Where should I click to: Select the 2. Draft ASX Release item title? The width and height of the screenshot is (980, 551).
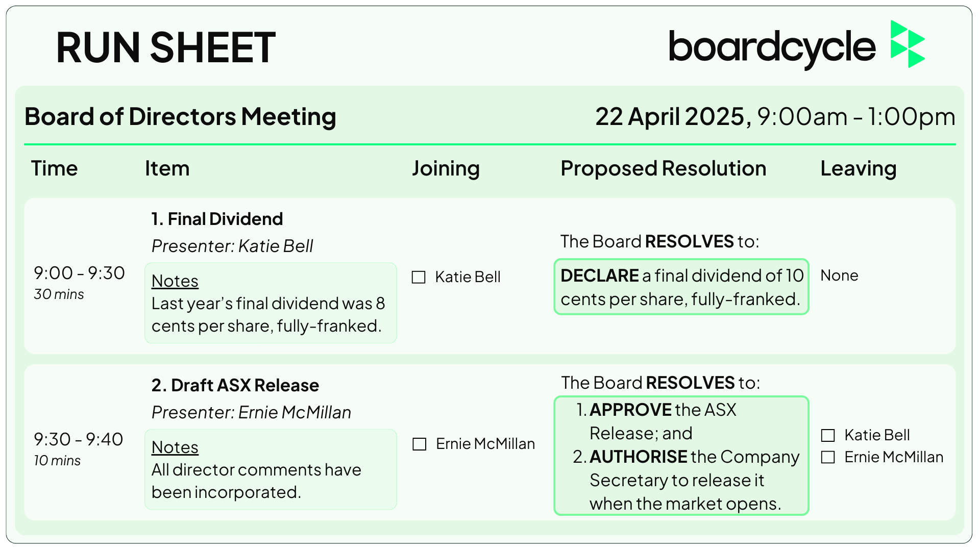(235, 385)
